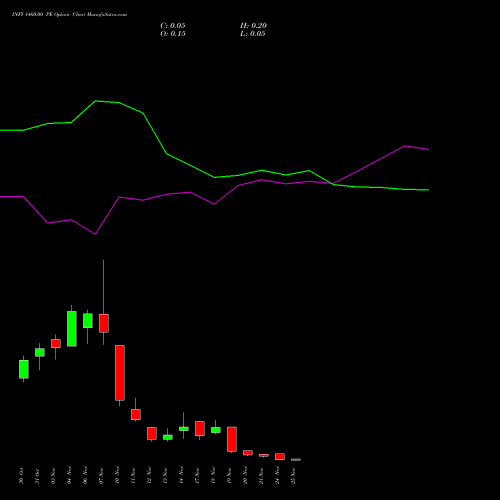Select the red candlestick for 03 Nov
500x500 pixels.
coord(56,344)
